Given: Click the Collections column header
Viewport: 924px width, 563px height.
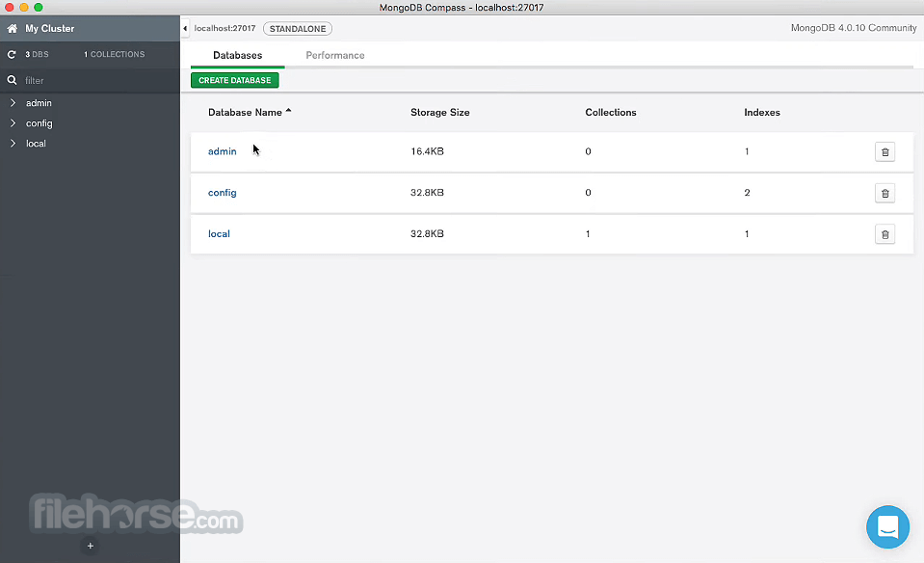Looking at the screenshot, I should 611,113.
